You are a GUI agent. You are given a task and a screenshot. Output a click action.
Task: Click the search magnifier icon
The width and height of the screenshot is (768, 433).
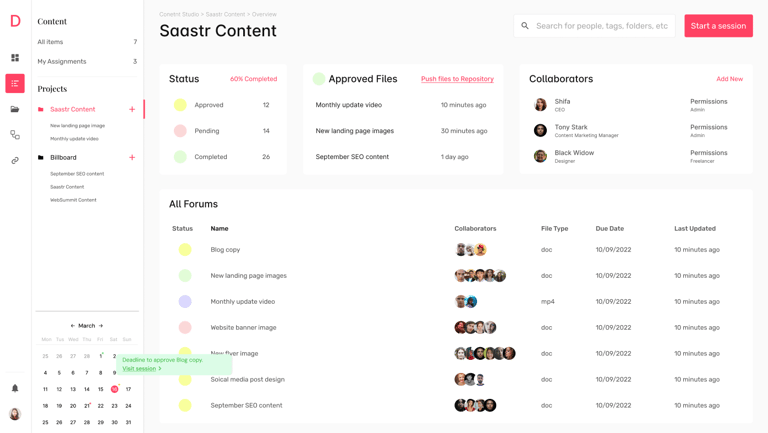[525, 26]
